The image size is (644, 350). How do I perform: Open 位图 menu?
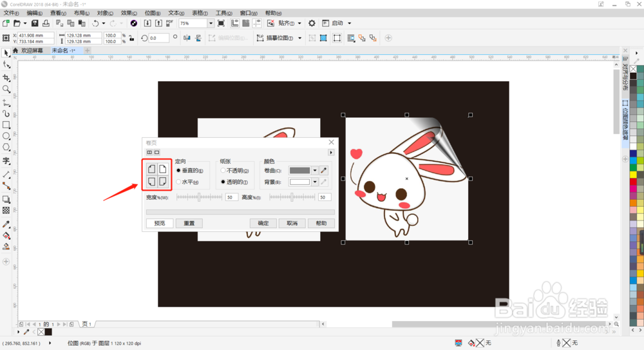[153, 13]
